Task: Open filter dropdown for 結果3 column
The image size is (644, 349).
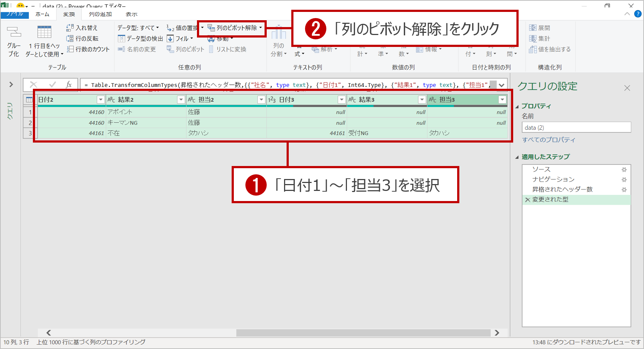Action: coord(422,100)
